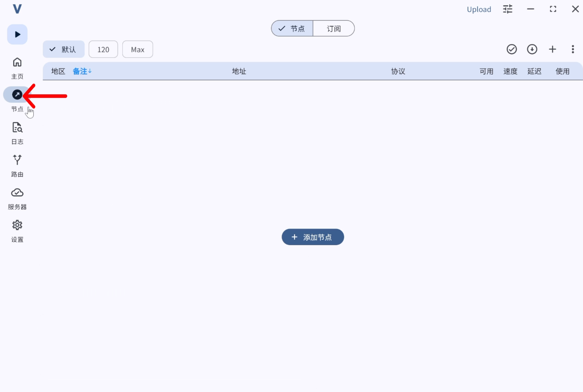Sort by the 地区 column header
The image size is (583, 392).
click(58, 71)
